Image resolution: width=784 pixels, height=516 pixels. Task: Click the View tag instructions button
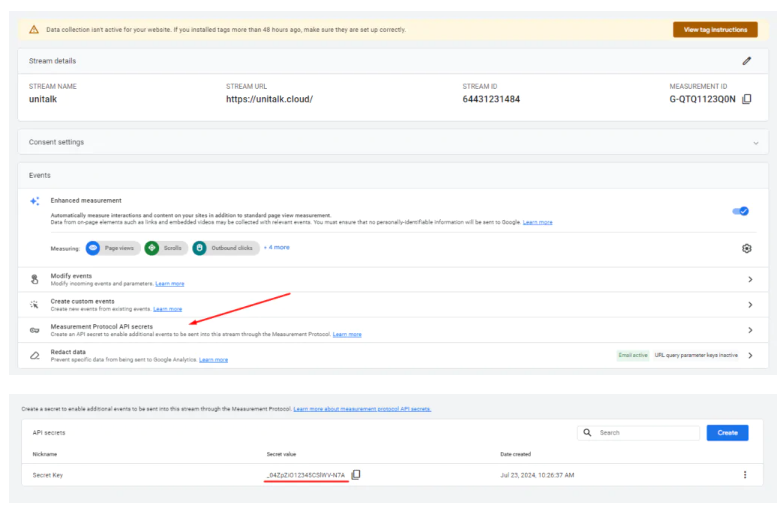tap(715, 30)
